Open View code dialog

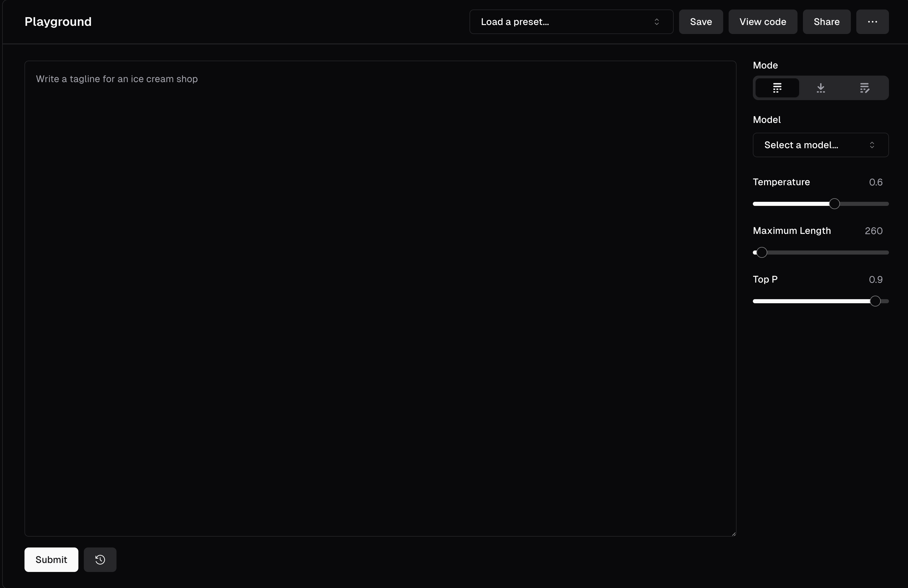pyautogui.click(x=762, y=22)
